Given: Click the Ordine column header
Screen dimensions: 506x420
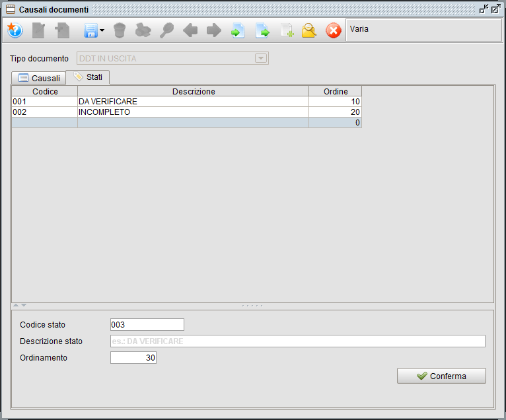Looking at the screenshot, I should pos(336,91).
